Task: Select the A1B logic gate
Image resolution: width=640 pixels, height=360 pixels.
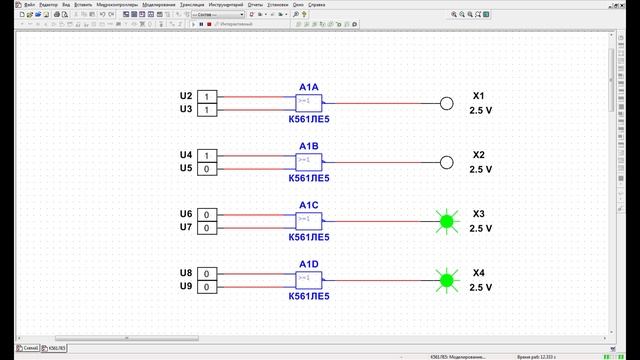Action: coord(309,162)
